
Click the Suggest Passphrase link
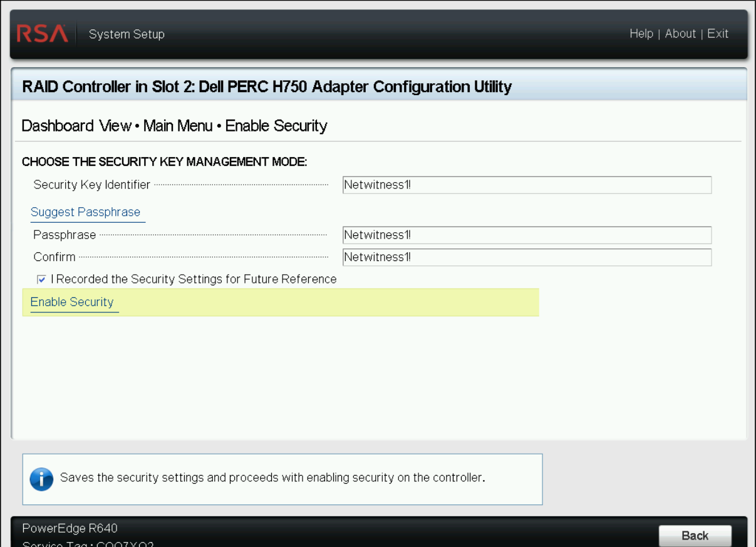85,212
